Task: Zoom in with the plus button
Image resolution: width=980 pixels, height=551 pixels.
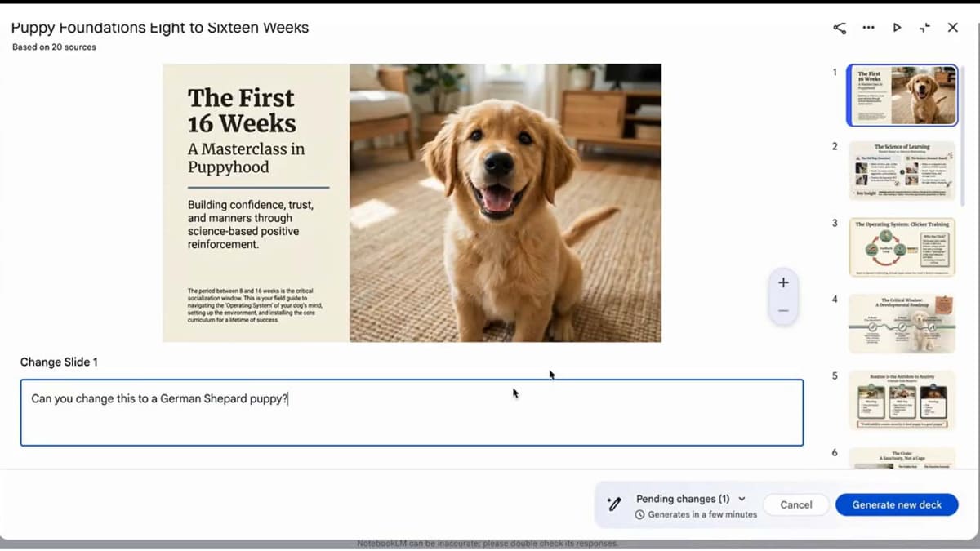Action: pyautogui.click(x=783, y=282)
